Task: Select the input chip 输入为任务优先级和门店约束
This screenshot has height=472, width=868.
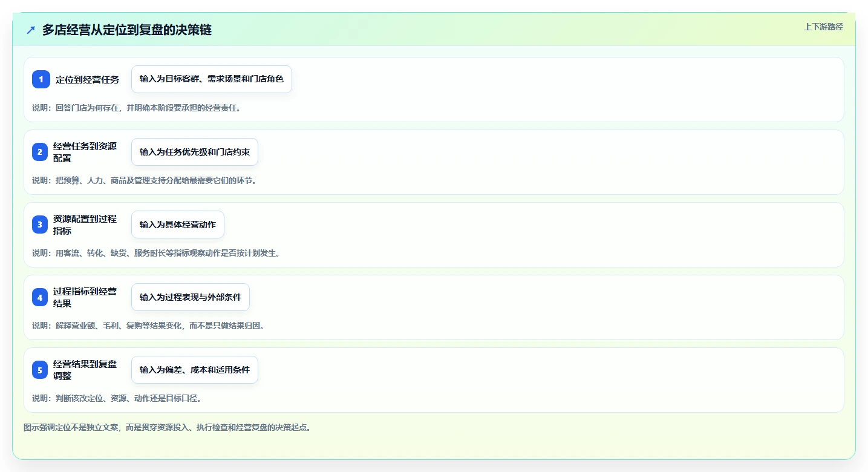Action: [x=195, y=152]
